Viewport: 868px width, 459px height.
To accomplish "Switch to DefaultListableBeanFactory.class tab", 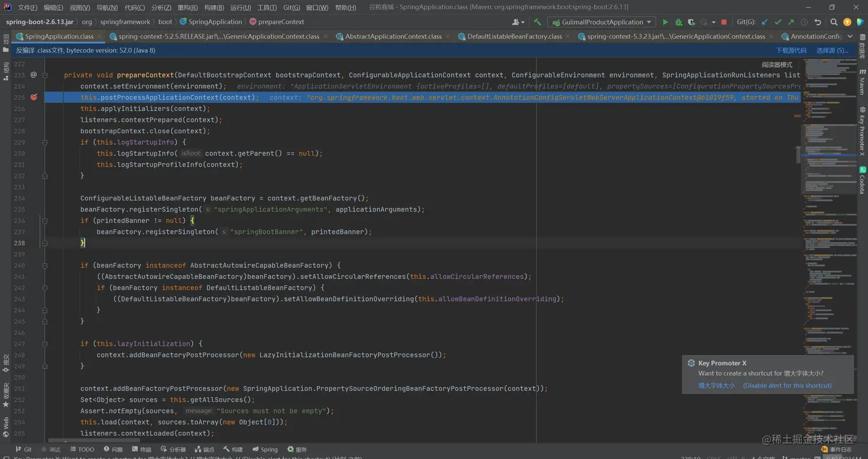I will tap(514, 36).
